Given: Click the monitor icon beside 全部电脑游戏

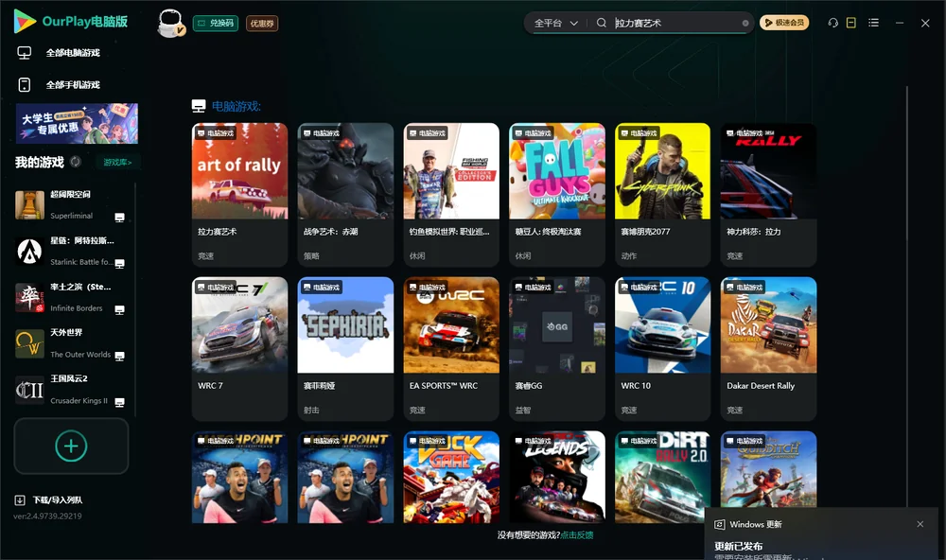Looking at the screenshot, I should [x=25, y=53].
